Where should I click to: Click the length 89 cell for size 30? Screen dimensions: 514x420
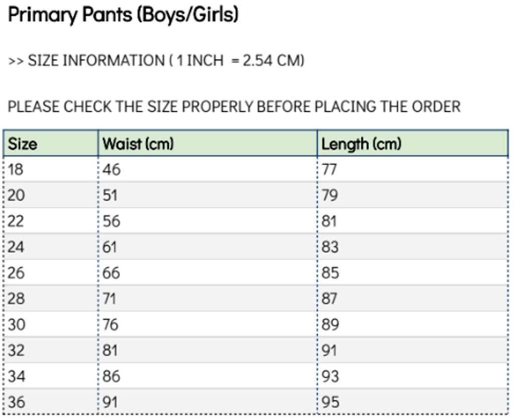(x=330, y=325)
